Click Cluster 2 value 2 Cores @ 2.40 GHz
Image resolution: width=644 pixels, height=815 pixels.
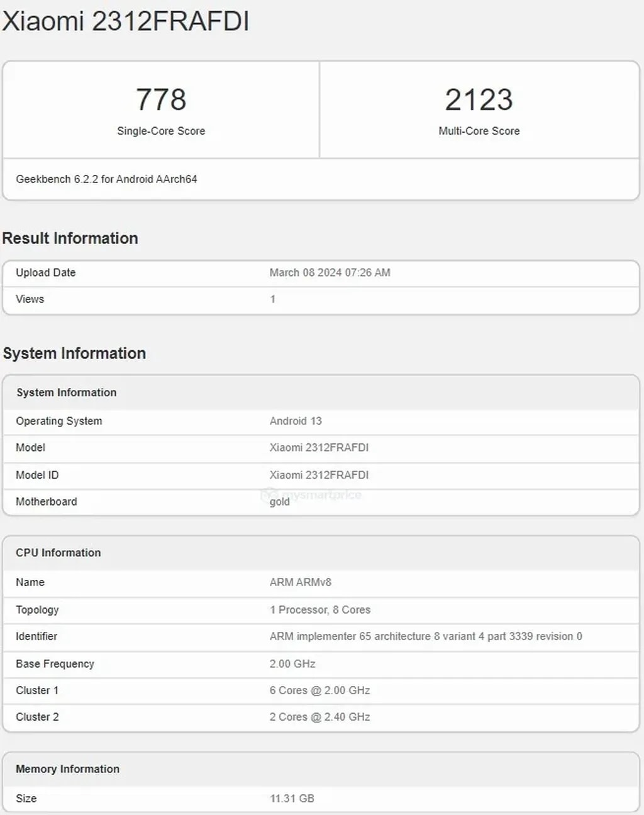pyautogui.click(x=319, y=716)
